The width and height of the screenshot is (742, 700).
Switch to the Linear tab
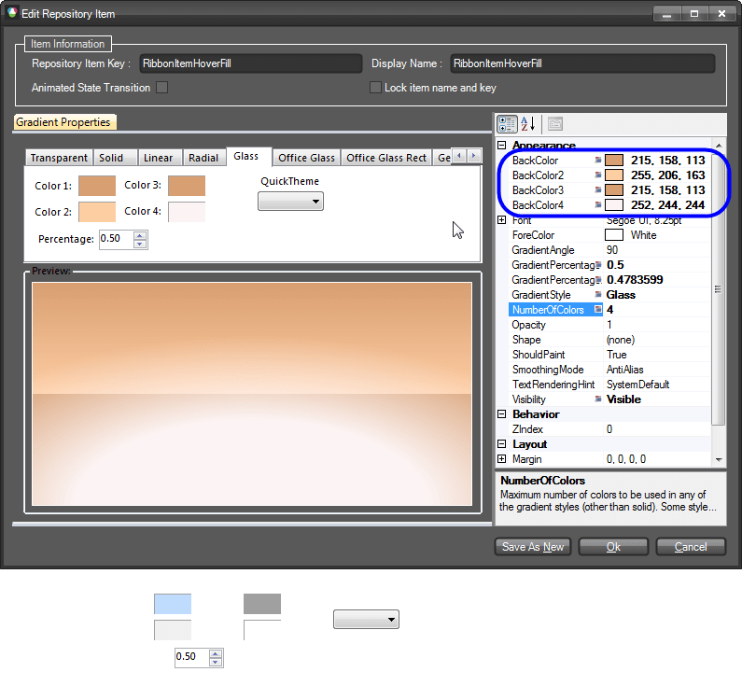(x=158, y=158)
